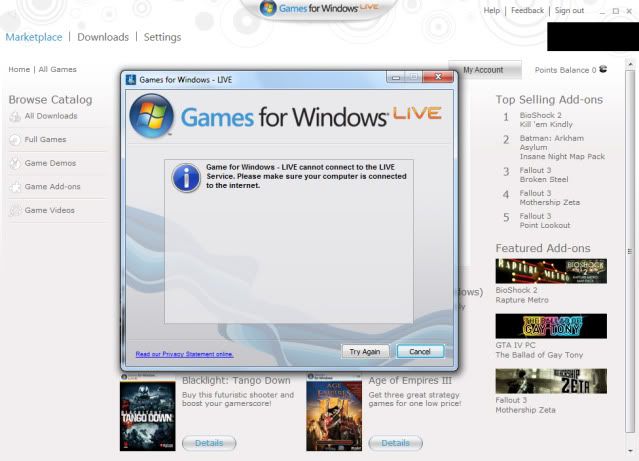
Task: Open the privacy statement link
Action: pyautogui.click(x=185, y=354)
